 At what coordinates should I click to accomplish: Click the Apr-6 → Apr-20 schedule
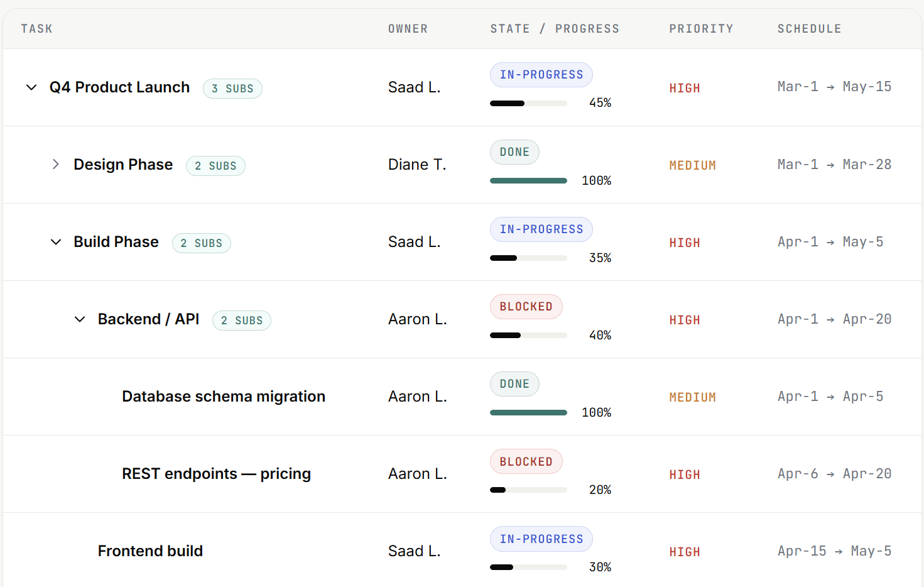(834, 474)
